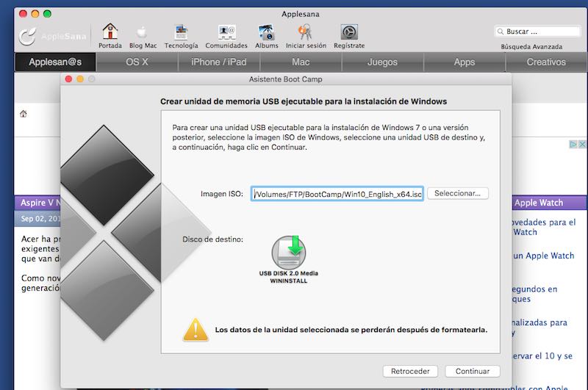Open the Albums toolbar icon
Viewport: 588px width, 390px height.
point(267,32)
